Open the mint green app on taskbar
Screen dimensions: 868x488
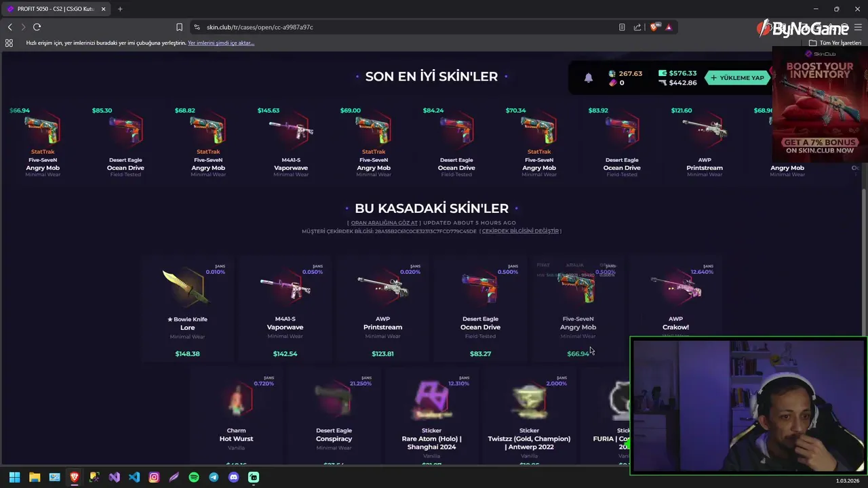[x=254, y=477]
